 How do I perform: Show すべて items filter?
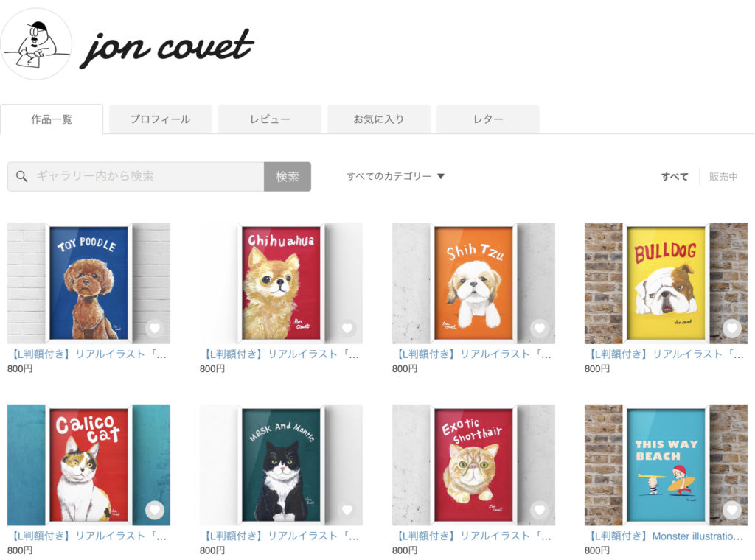coord(675,177)
